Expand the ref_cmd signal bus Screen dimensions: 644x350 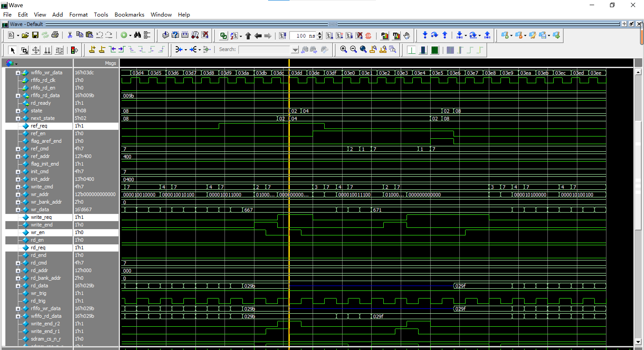18,149
